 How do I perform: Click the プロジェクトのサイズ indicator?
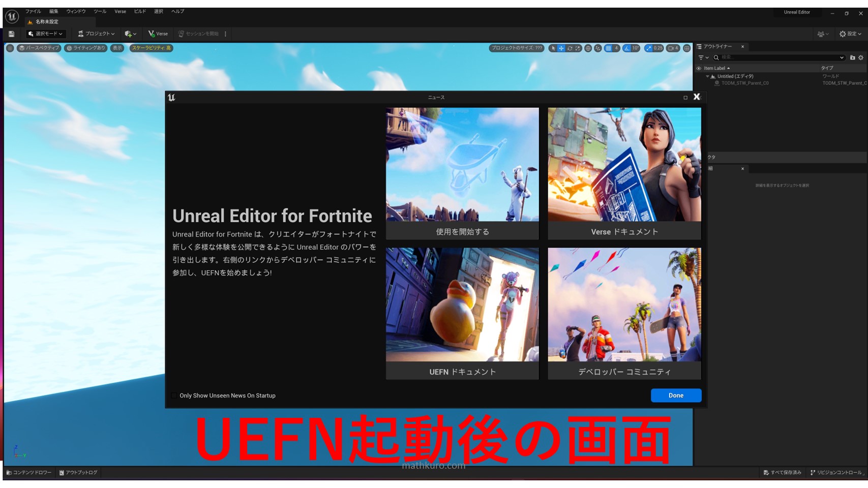coord(516,48)
